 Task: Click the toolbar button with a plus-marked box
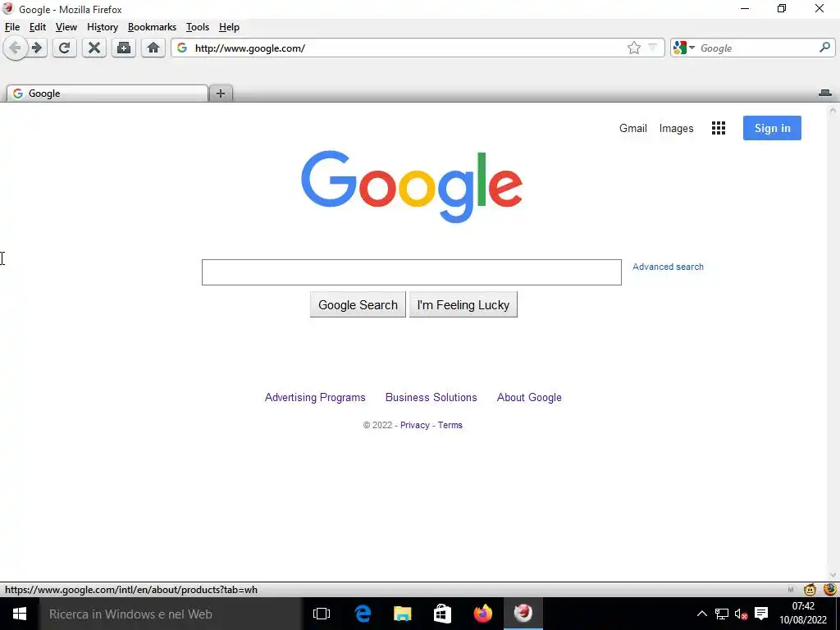click(x=124, y=48)
